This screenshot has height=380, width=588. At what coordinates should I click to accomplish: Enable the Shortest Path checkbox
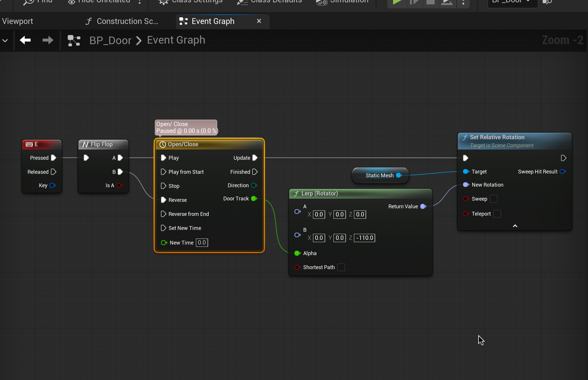click(x=341, y=267)
